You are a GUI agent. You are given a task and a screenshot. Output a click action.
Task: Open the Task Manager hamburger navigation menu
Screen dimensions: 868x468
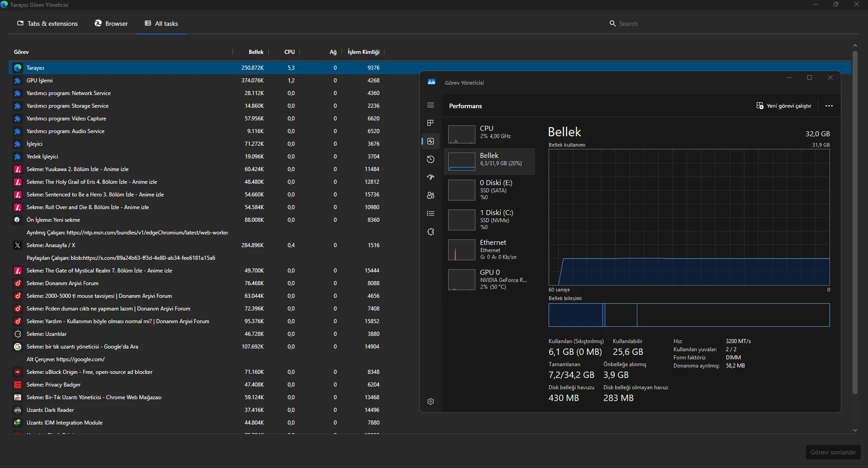pyautogui.click(x=430, y=105)
